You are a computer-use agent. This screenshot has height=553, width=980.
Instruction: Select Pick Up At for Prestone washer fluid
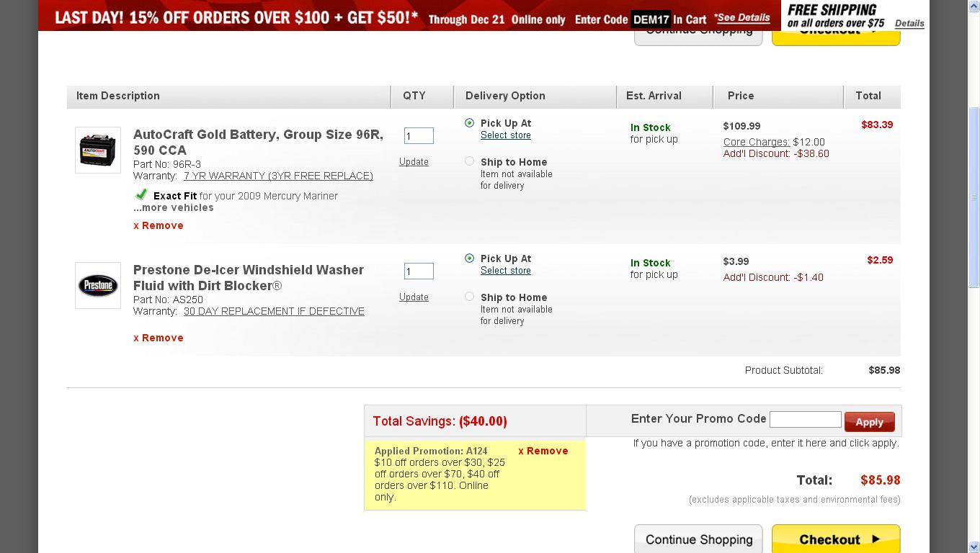click(470, 258)
